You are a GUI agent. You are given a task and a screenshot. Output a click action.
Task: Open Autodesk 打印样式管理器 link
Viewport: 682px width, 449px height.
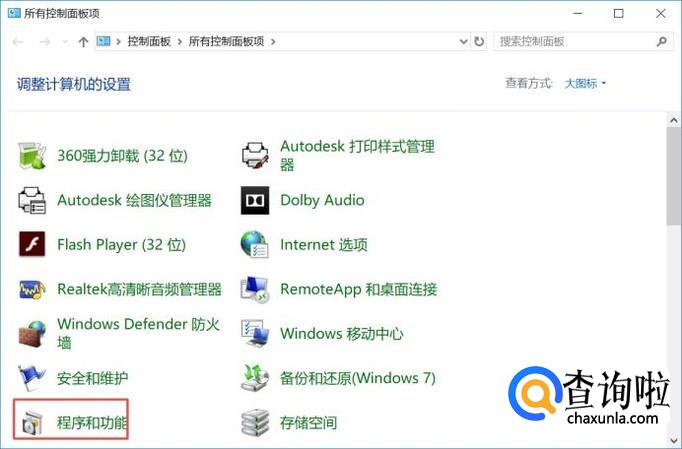(x=357, y=155)
